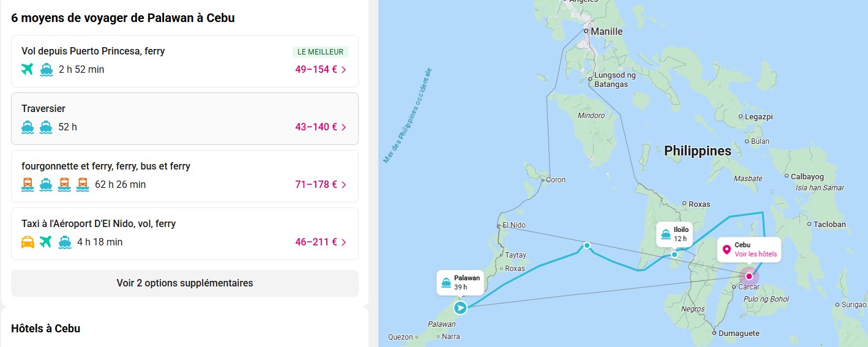Viewport: 868px width, 347px height.
Task: Click Voir 2 options supplémentaires button
Action: (x=184, y=283)
